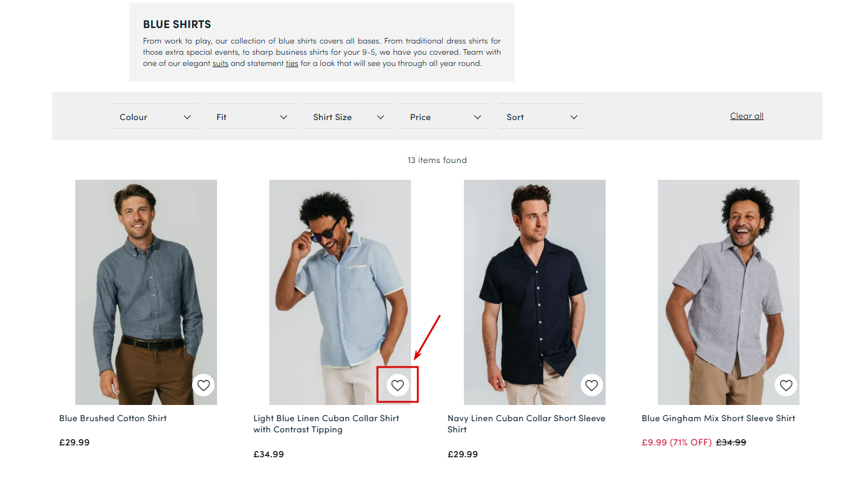868x479 pixels.
Task: Open the Sort dropdown
Action: pyautogui.click(x=542, y=117)
